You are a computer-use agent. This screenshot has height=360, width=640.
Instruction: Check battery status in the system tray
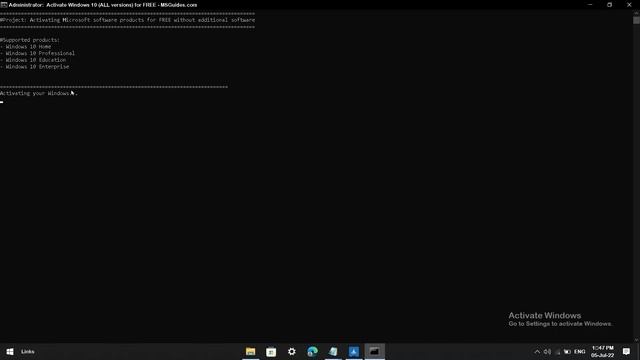click(x=567, y=351)
